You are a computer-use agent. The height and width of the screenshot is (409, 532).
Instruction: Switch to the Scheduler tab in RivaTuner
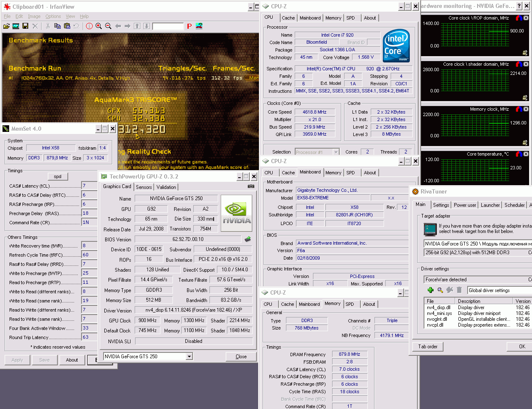click(515, 205)
